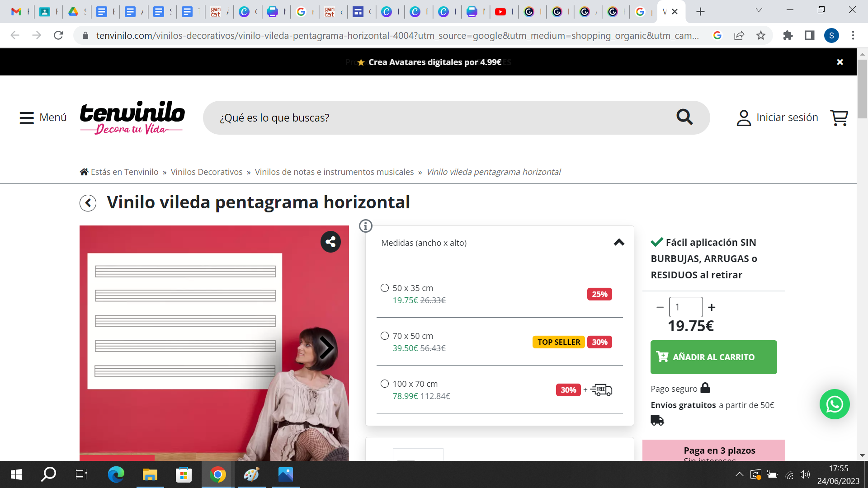The height and width of the screenshot is (488, 868).
Task: Open the search with the magnifier icon
Action: [684, 117]
